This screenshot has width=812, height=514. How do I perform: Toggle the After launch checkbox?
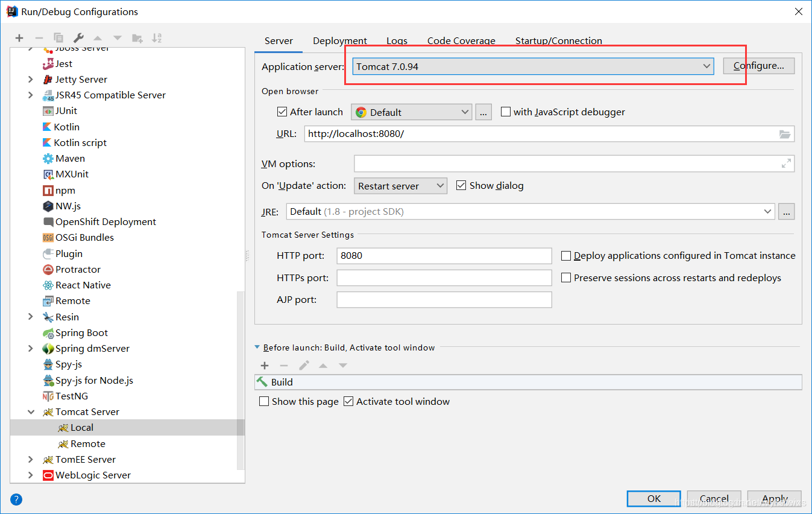[282, 112]
